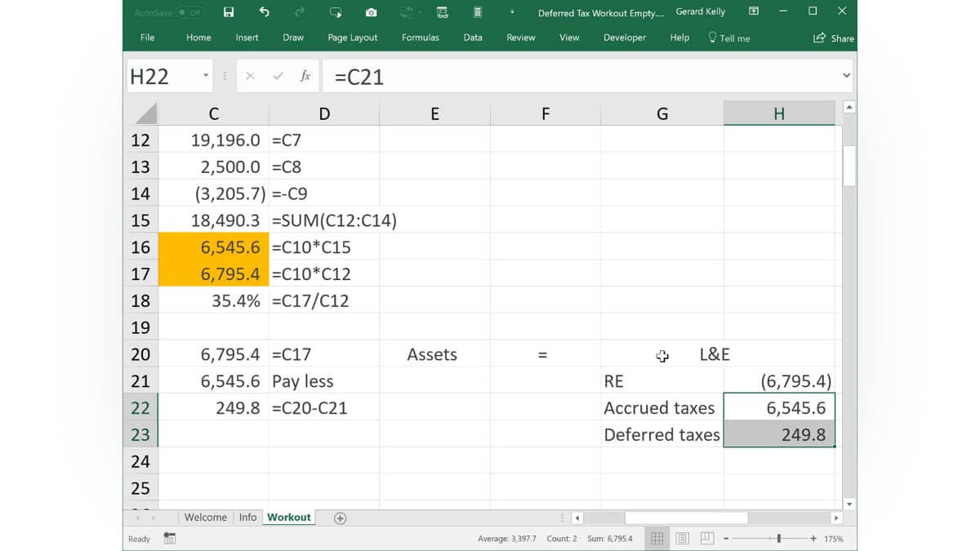Toggle the AutoSave switch
Image resolution: width=980 pixels, height=551 pixels.
[x=191, y=12]
